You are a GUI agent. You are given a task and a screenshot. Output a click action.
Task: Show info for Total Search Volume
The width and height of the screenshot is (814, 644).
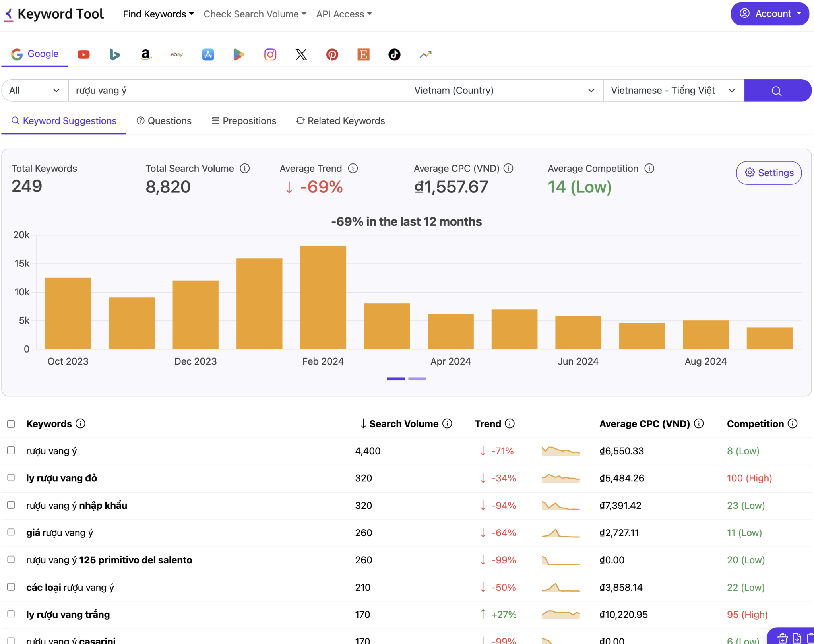[245, 169]
